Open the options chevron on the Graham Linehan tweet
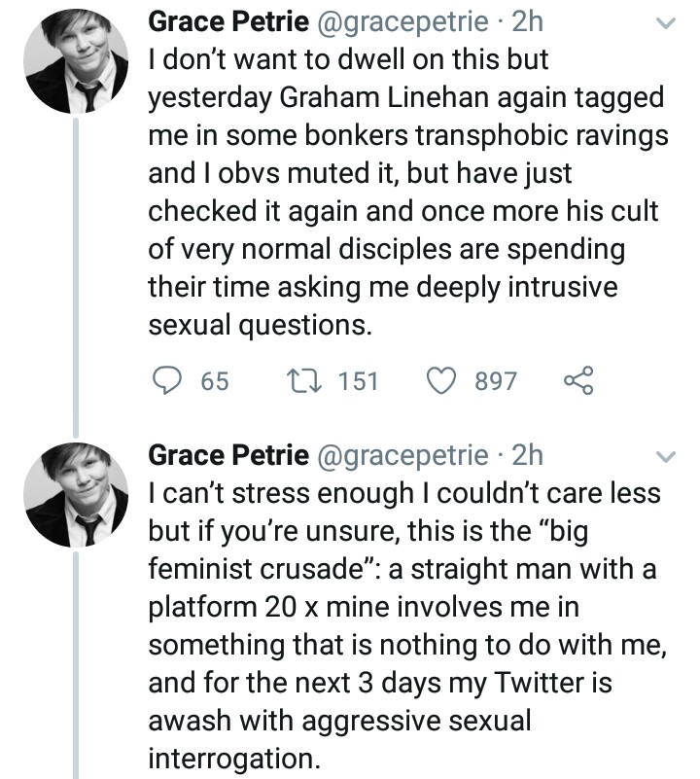Image resolution: width=700 pixels, height=779 pixels. point(665,21)
